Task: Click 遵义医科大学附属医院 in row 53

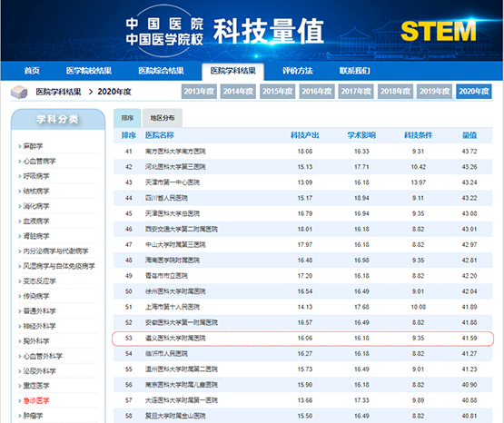Action: (175, 339)
